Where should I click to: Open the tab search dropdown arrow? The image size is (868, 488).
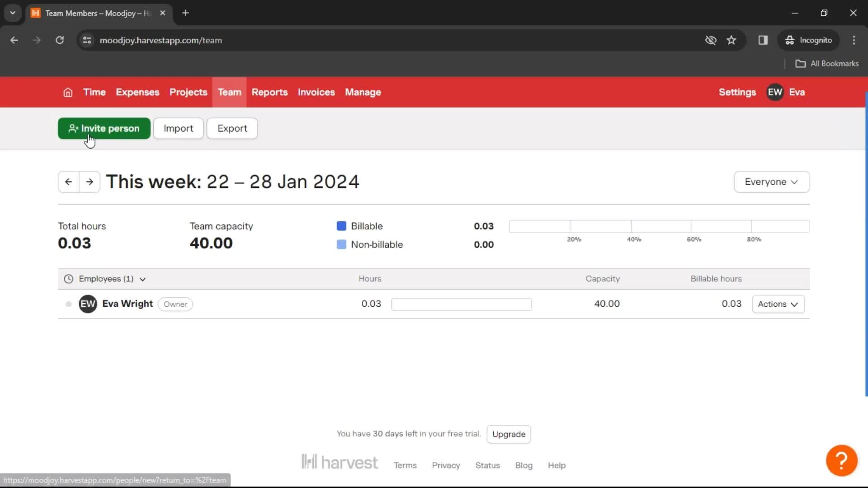coord(13,13)
